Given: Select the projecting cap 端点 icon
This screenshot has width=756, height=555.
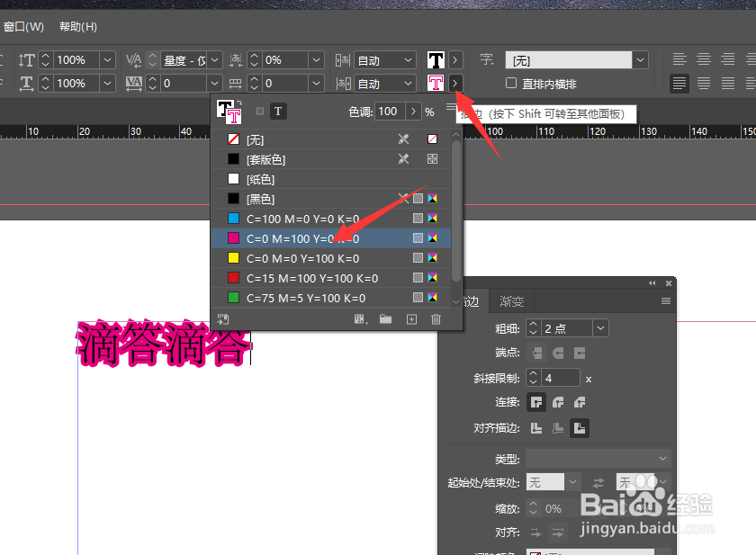Looking at the screenshot, I should point(580,354).
